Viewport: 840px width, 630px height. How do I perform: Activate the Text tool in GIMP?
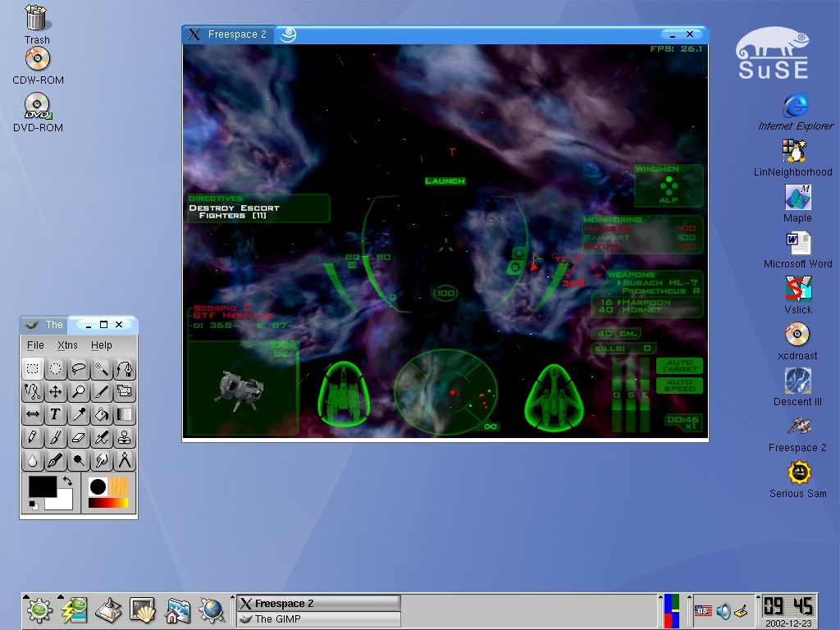tap(56, 414)
